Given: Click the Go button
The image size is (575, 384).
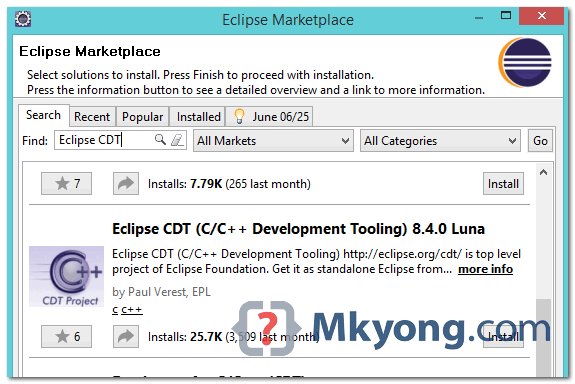Looking at the screenshot, I should point(540,140).
